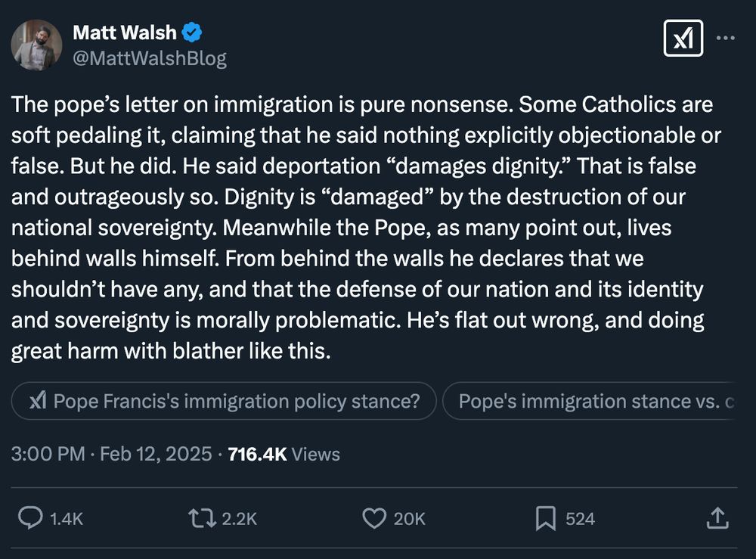Viewport: 756px width, 559px height.
Task: Open the @MattWalshBlog handle link
Action: point(150,58)
